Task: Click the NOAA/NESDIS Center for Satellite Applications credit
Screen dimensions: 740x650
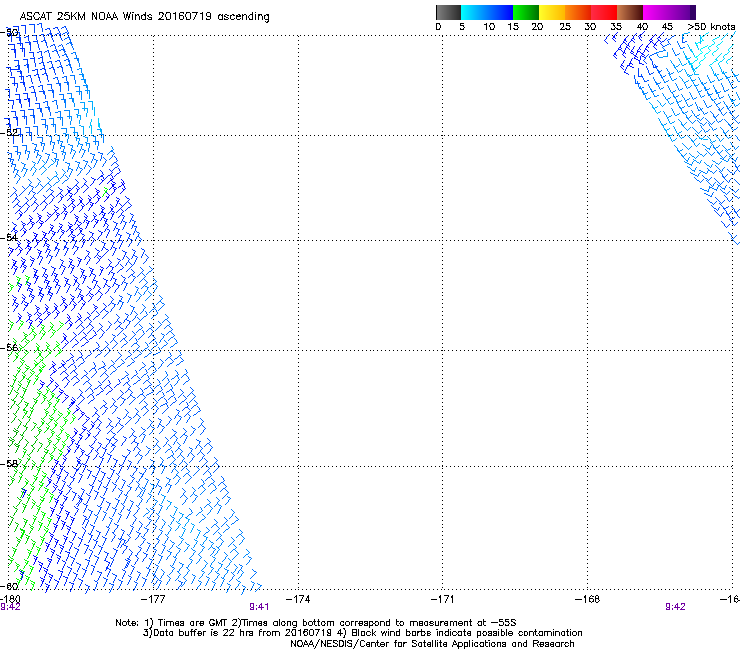Action: click(432, 644)
